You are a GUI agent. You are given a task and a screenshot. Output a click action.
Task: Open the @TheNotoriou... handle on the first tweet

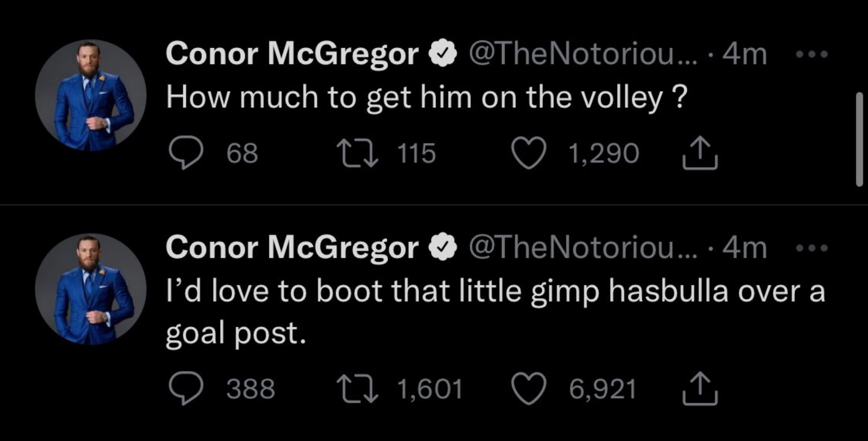pyautogui.click(x=581, y=54)
